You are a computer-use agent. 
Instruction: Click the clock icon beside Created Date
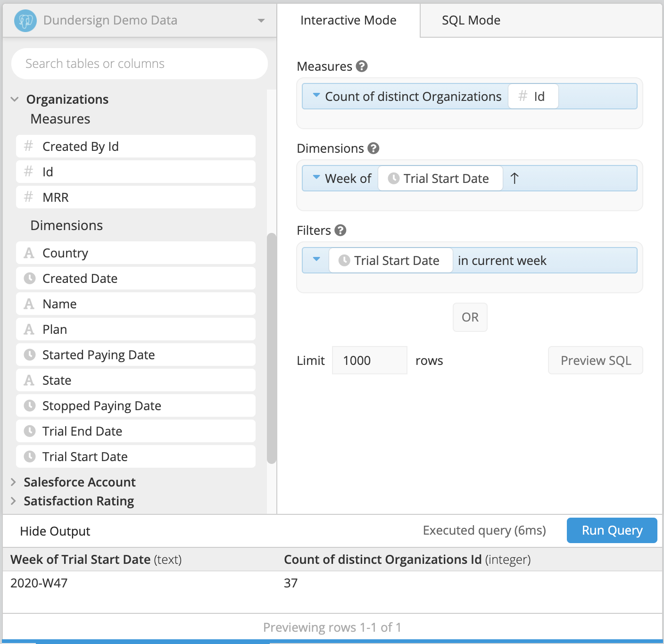[30, 278]
